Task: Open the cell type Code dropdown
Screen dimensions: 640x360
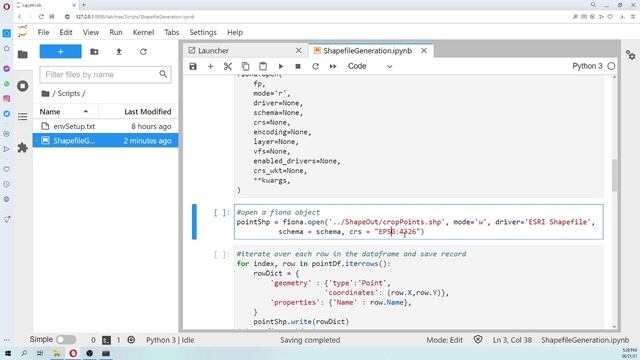Action: pyautogui.click(x=370, y=66)
